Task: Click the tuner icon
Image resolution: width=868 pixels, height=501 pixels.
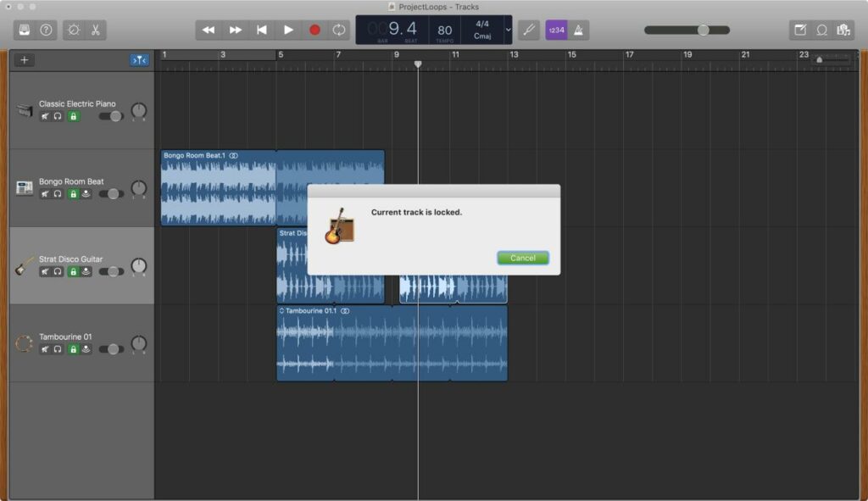Action: [528, 30]
